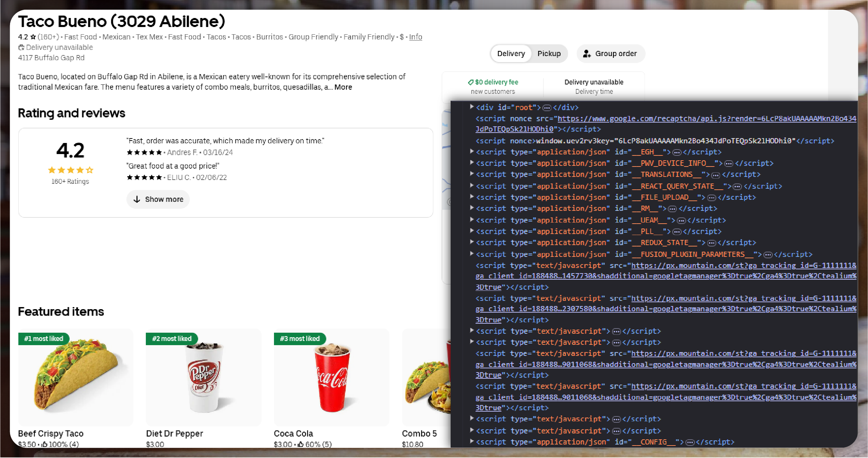The width and height of the screenshot is (868, 458).
Task: Switch order mode to Delivery
Action: coord(511,54)
